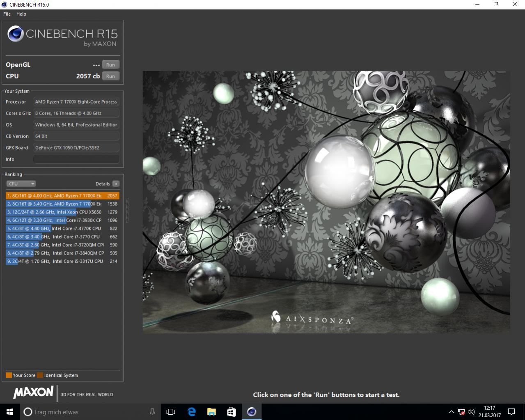Run the OpenGL benchmark
This screenshot has width=525, height=420.
[110, 65]
